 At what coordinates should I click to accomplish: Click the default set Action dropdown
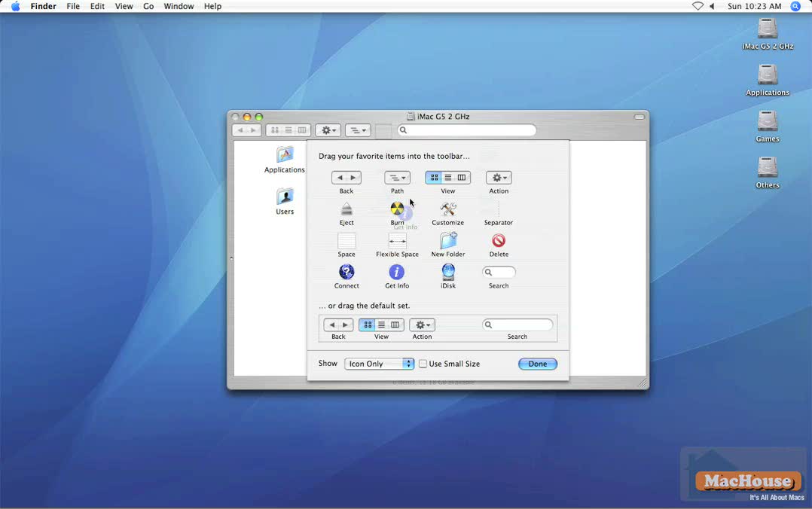click(x=422, y=325)
